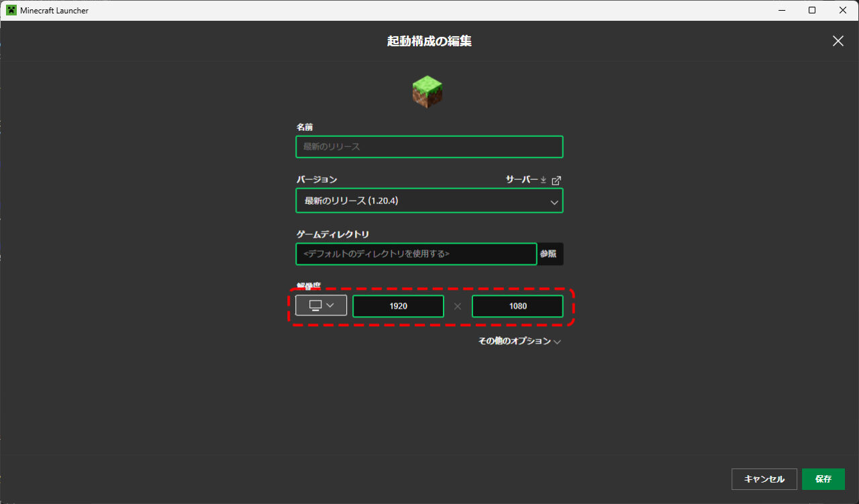Click the Minecraft Launcher title bar label
The image size is (859, 504).
(55, 10)
